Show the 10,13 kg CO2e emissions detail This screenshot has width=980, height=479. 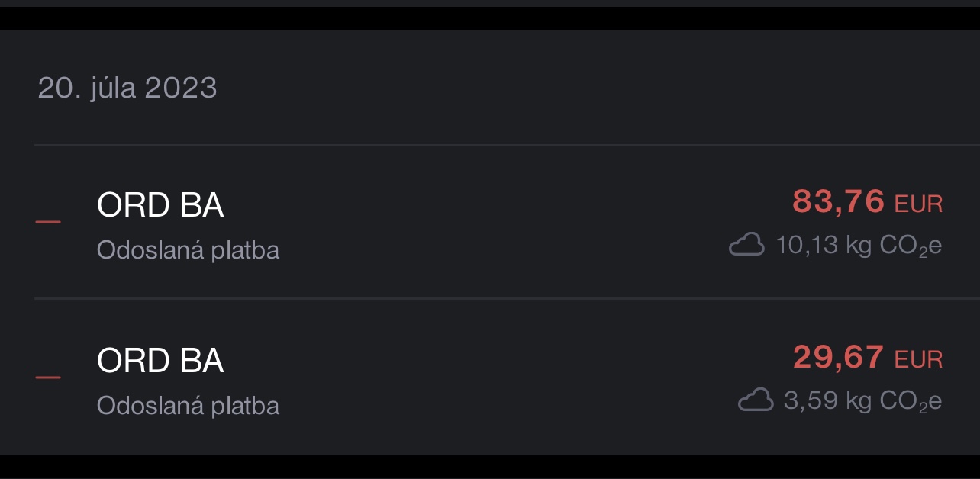click(859, 246)
